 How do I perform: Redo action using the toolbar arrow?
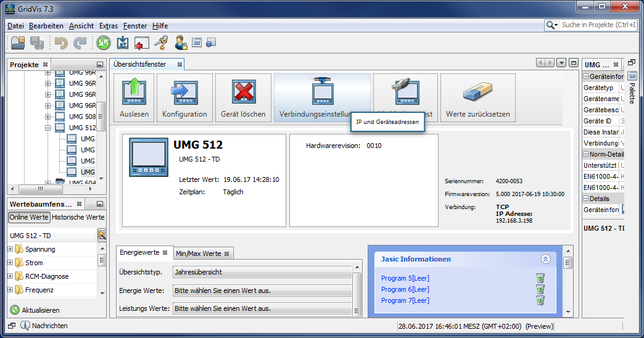click(80, 43)
